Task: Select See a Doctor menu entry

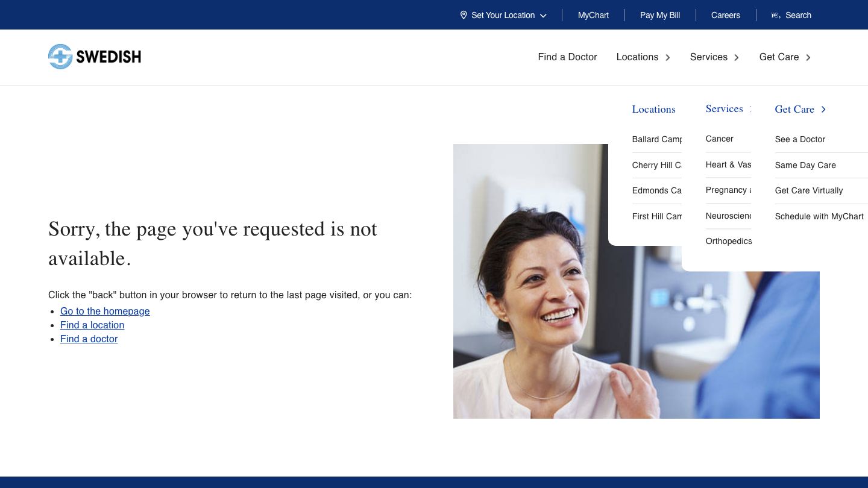Action: [800, 139]
